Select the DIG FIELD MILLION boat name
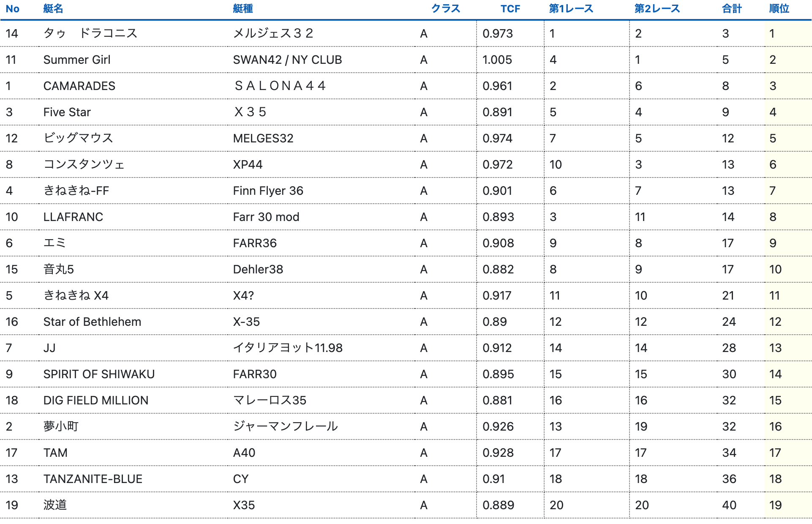 click(96, 401)
